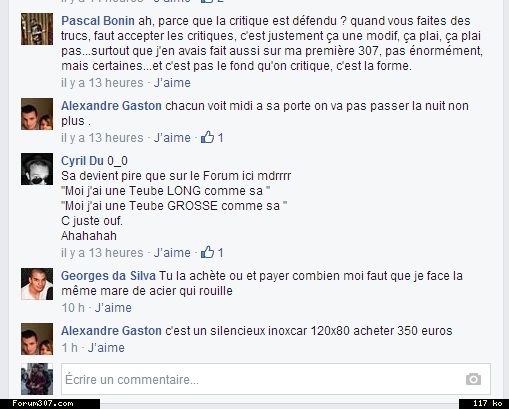Click Alexandre Gaston's avatar beside 'chacun voit midi' comment
509x409 pixels.
click(x=37, y=114)
